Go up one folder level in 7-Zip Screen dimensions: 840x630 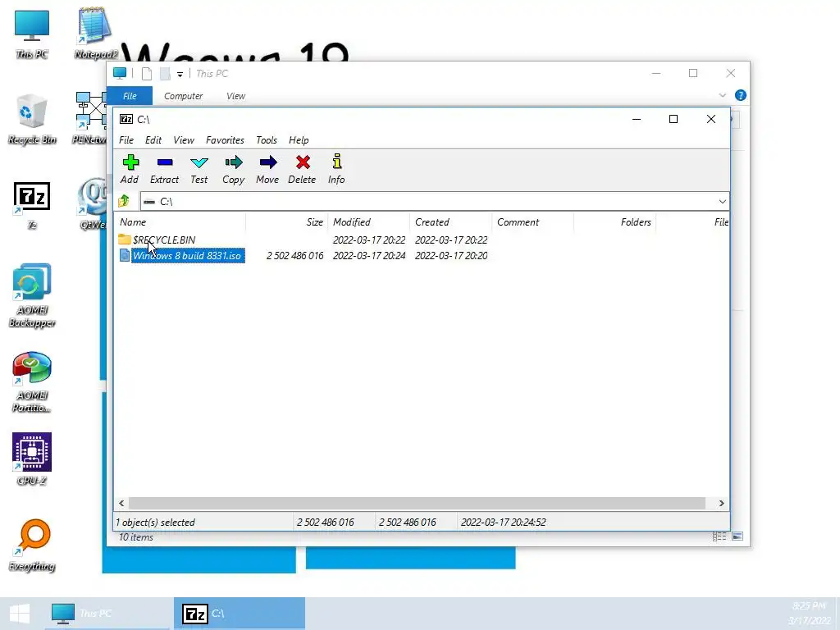click(x=124, y=201)
